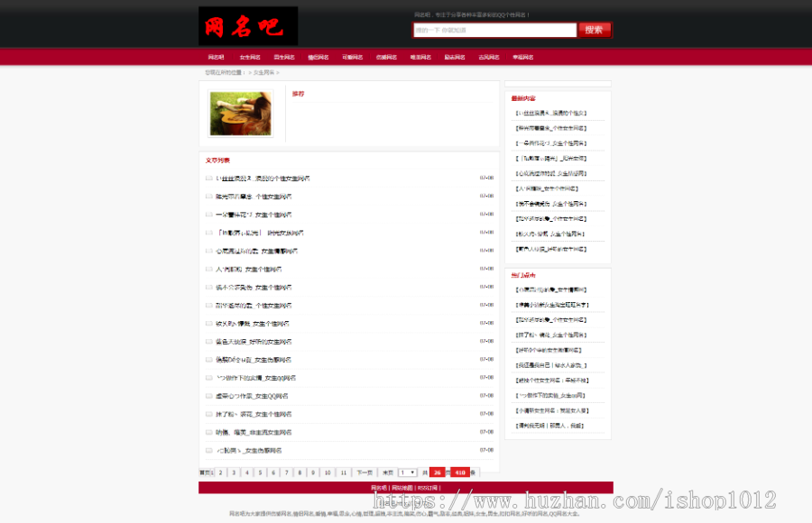Focus the search keyword input field

[495, 30]
